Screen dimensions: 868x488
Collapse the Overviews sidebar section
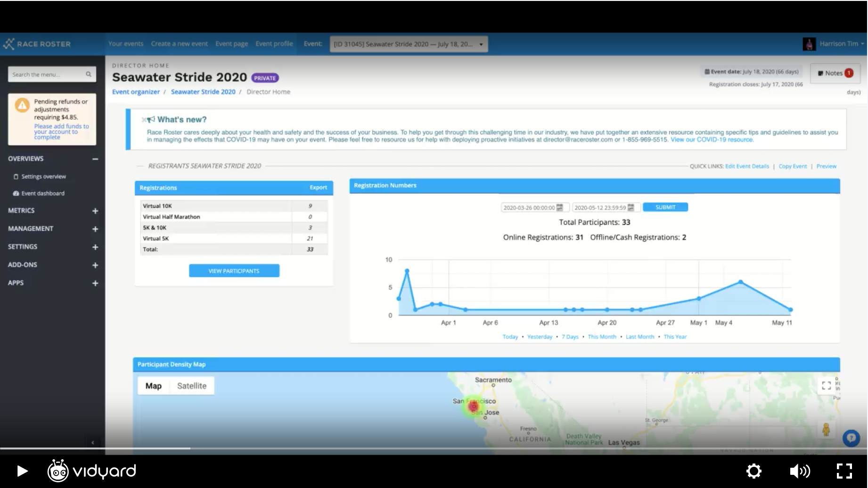[95, 159]
